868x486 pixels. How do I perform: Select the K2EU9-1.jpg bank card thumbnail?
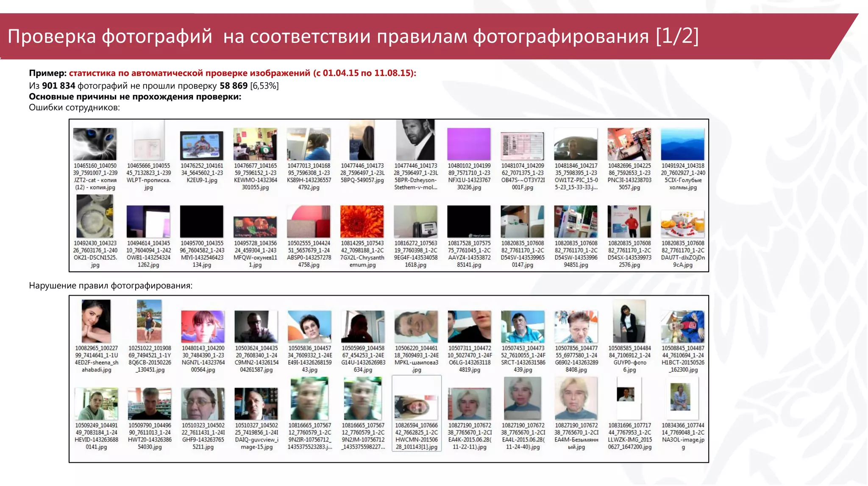202,146
